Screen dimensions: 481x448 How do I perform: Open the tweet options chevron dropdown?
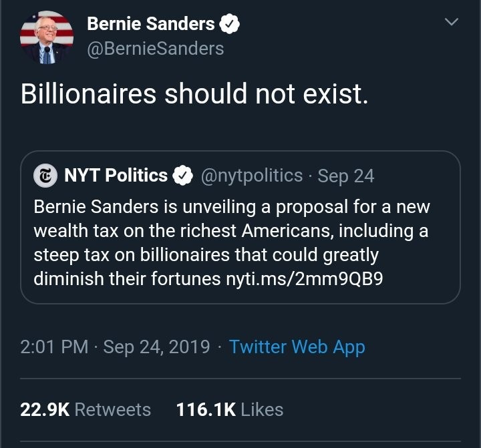(452, 23)
